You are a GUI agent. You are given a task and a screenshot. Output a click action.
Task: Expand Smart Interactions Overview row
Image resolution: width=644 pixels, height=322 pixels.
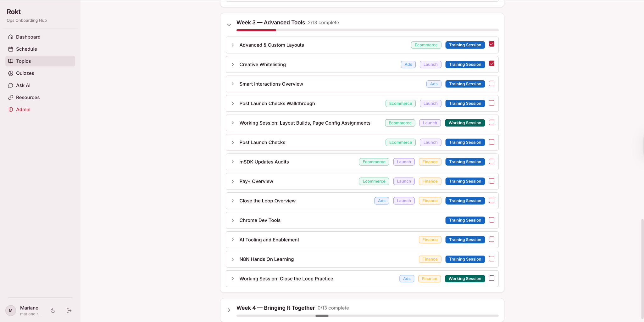pyautogui.click(x=233, y=84)
